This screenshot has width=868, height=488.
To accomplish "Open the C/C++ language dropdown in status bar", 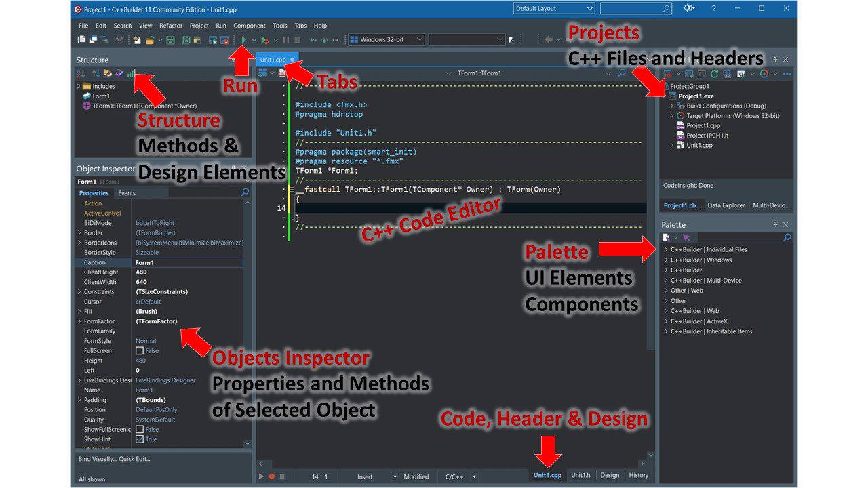I will (473, 476).
